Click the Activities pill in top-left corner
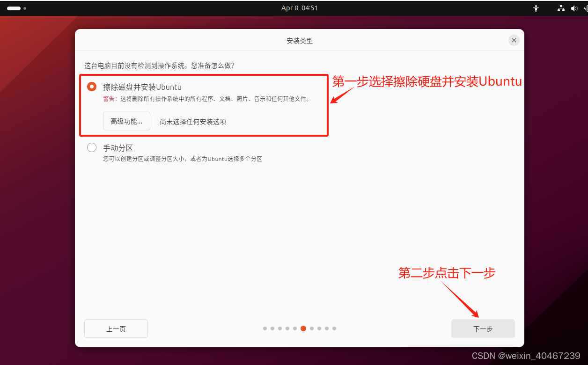 (x=16, y=8)
